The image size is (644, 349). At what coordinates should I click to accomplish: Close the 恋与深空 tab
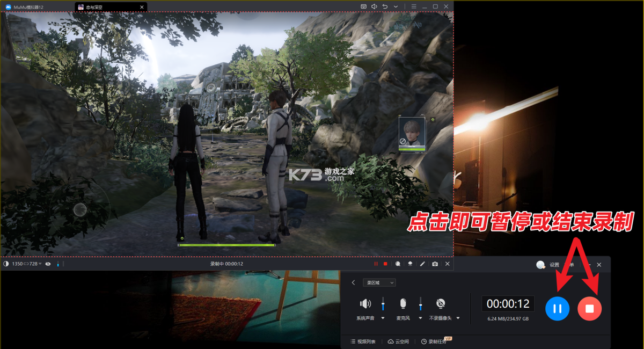tap(142, 7)
